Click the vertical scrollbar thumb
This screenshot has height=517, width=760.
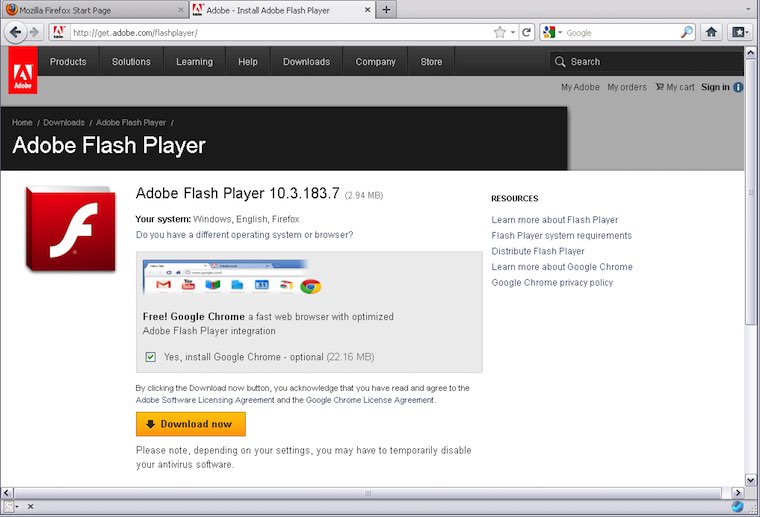pos(750,192)
